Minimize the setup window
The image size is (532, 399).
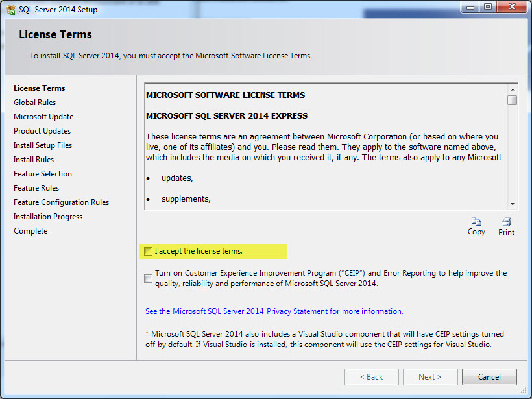470,7
